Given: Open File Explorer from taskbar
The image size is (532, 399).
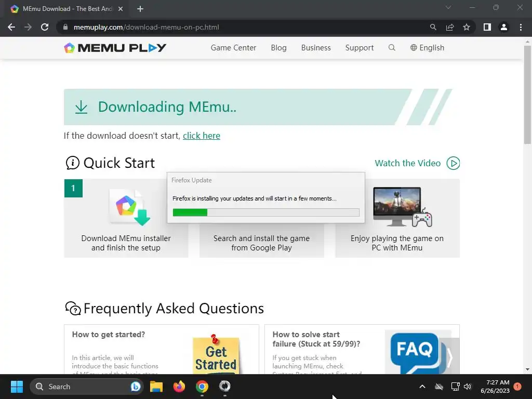Looking at the screenshot, I should (156, 387).
